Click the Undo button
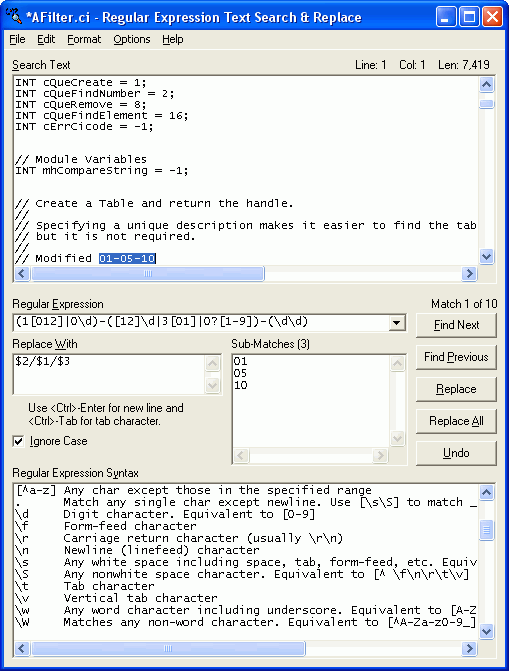This screenshot has width=509, height=671. pyautogui.click(x=456, y=453)
